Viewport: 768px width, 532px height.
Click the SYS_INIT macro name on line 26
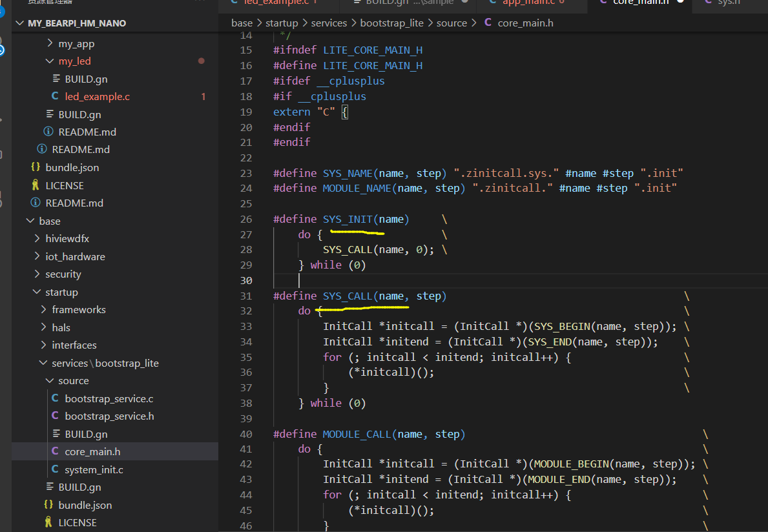[x=348, y=220]
